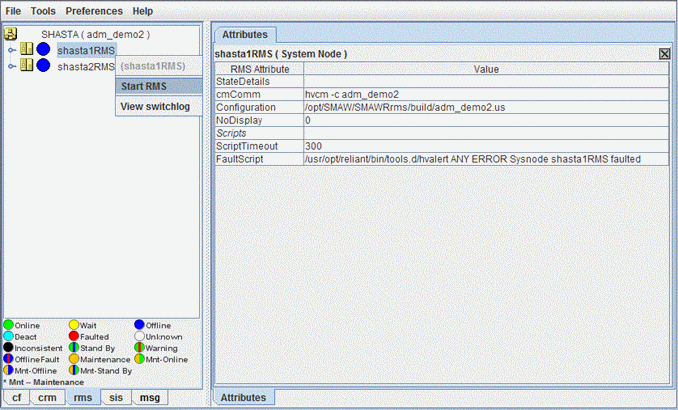Click the yellow Wait legend icon
Viewport: 678px width, 410px height.
click(74, 325)
